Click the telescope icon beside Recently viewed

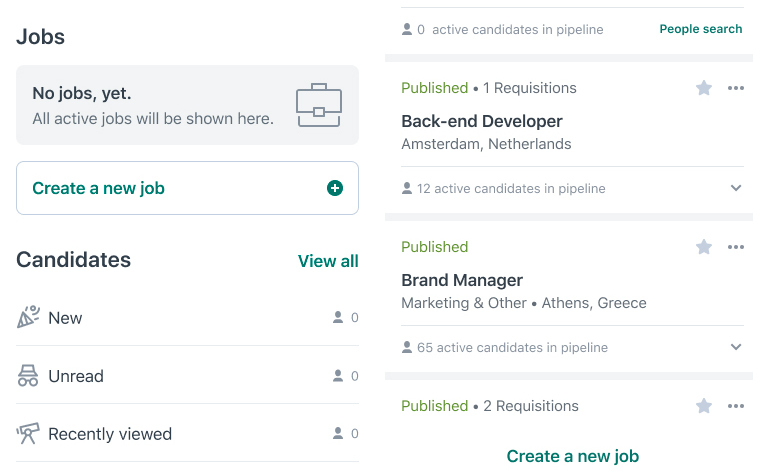coord(28,433)
